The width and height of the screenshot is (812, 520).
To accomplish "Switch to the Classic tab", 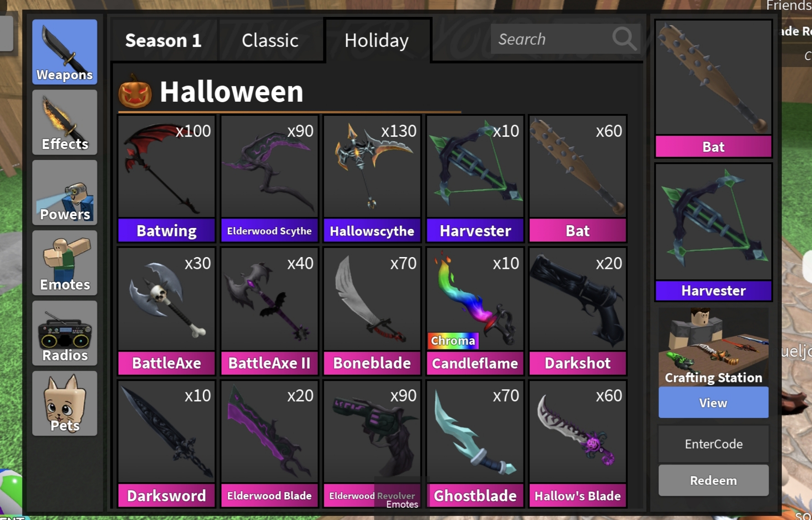I will point(270,40).
